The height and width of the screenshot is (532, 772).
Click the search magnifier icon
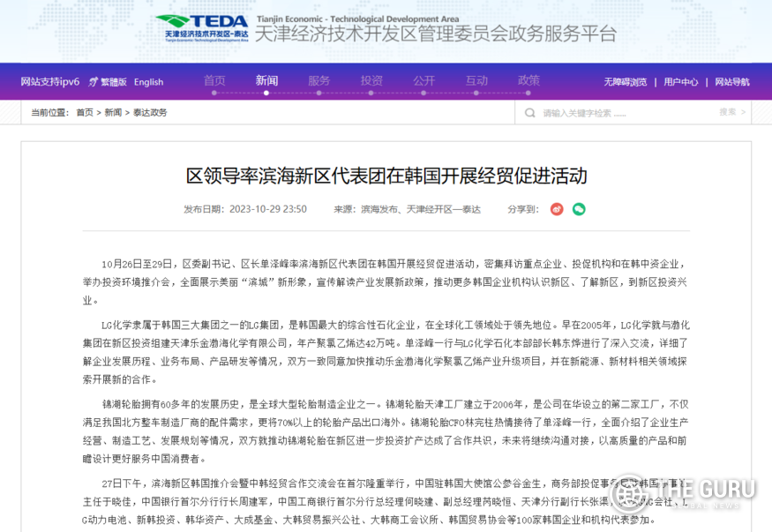pyautogui.click(x=529, y=113)
